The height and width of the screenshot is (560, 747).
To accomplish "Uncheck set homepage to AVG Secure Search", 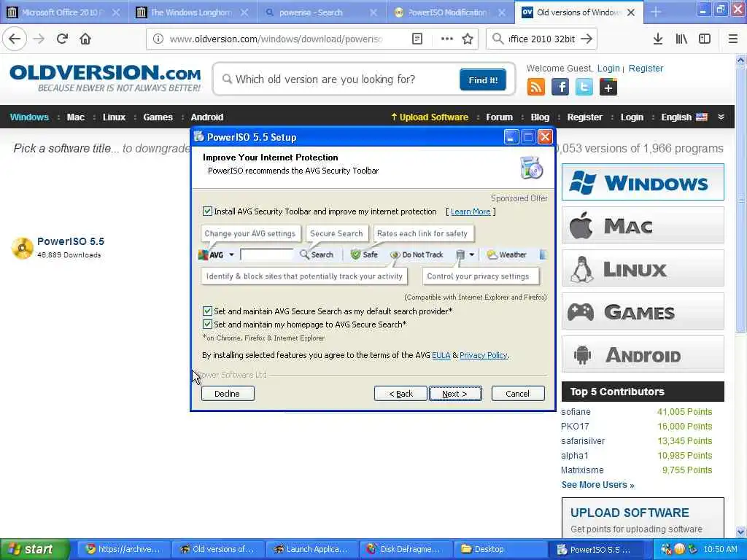I will click(207, 324).
